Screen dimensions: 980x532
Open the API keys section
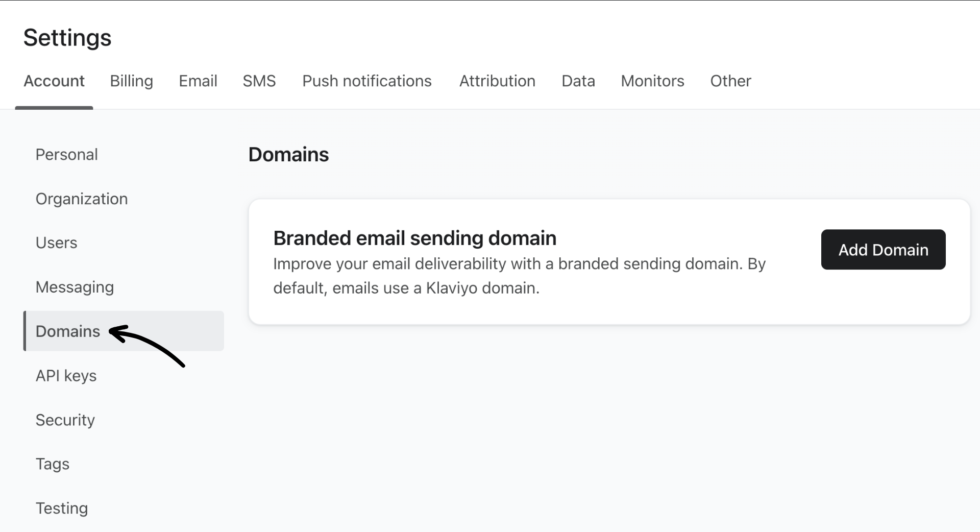(66, 375)
